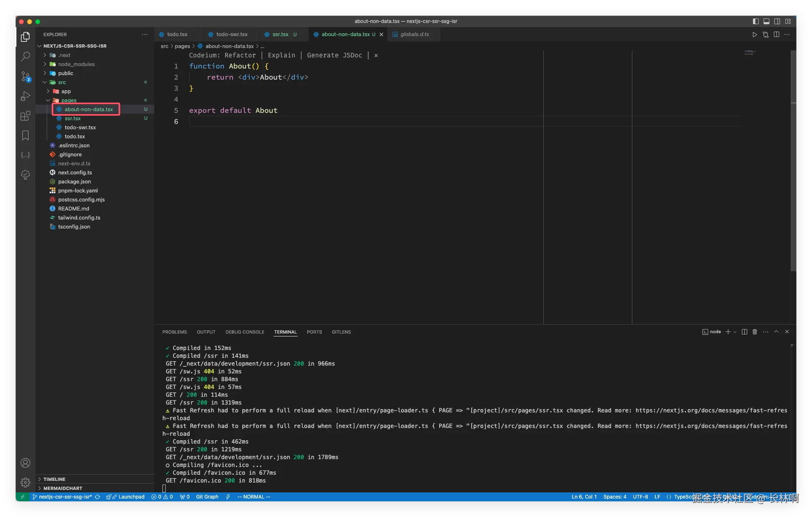Screen dimensions: 812x517
Task: Open todo-swr.tsx in the explorer
Action: [x=80, y=128]
